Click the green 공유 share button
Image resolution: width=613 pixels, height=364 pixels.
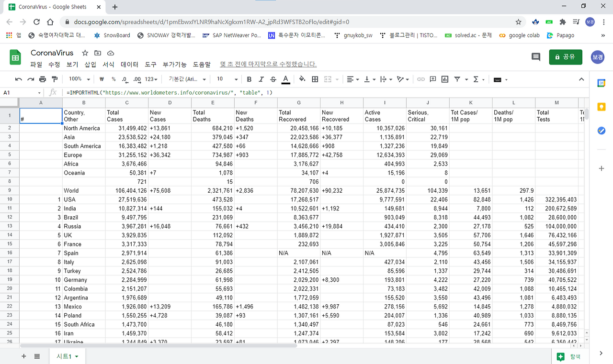pos(566,57)
